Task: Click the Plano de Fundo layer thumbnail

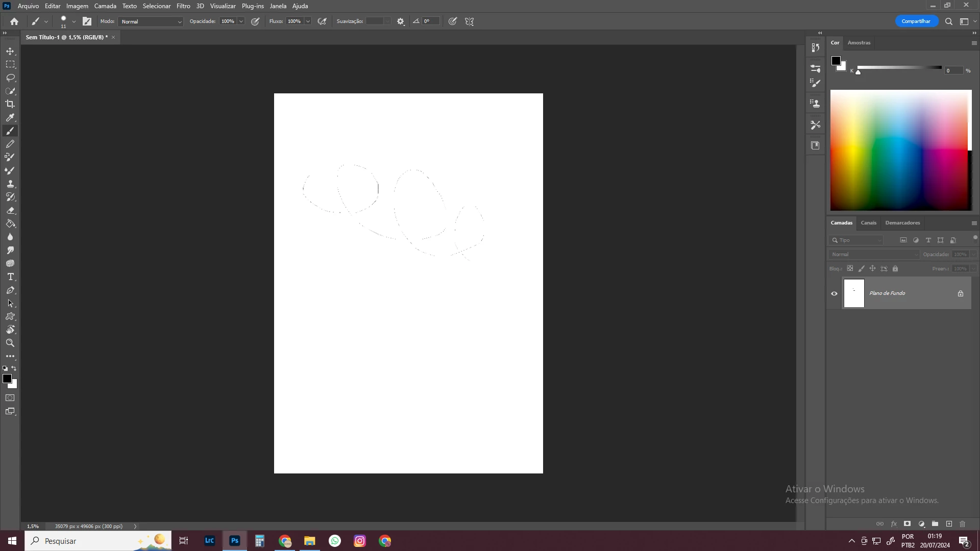Action: point(854,293)
